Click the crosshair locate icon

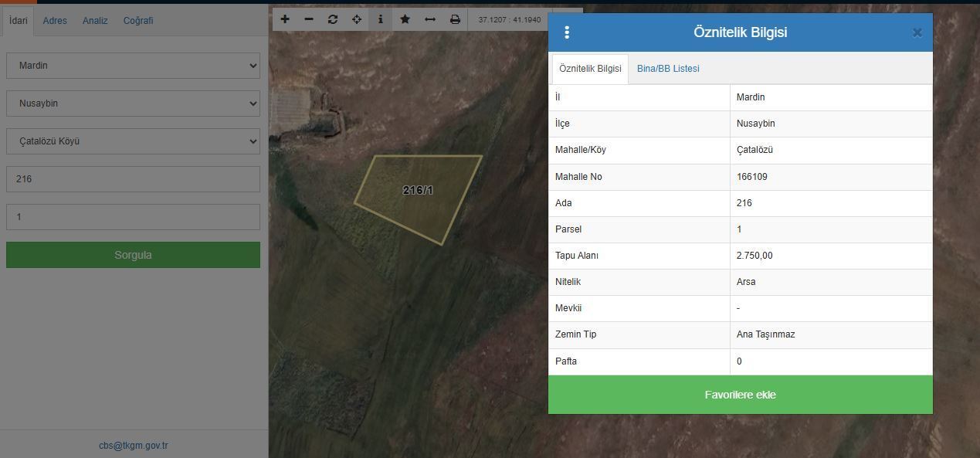tap(357, 19)
